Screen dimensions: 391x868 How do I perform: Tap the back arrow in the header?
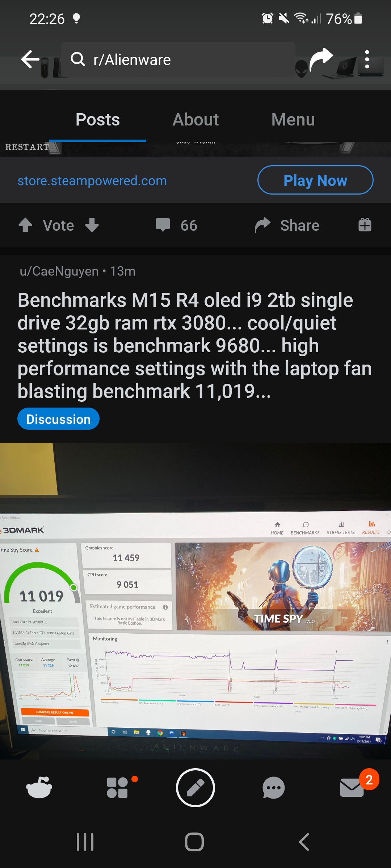30,60
